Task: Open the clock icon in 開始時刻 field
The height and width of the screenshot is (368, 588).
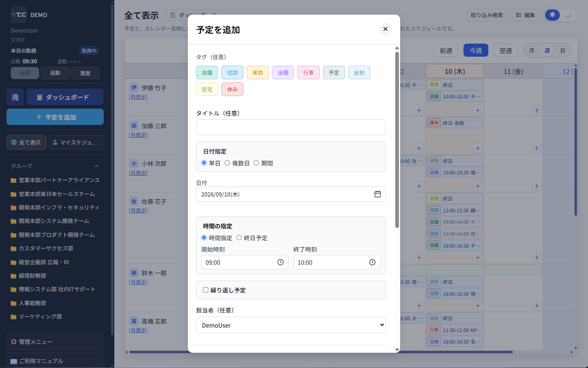Action: pos(281,263)
